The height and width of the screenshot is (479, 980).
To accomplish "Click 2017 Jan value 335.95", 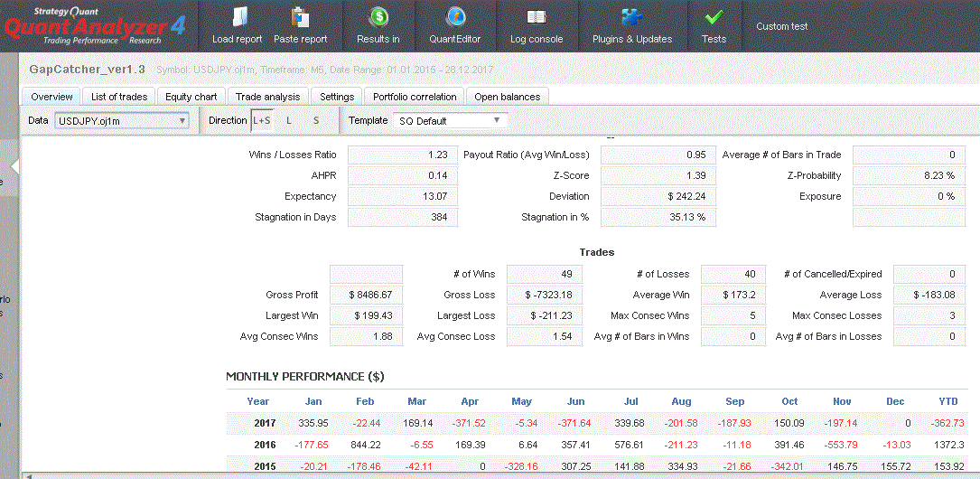I will [313, 423].
